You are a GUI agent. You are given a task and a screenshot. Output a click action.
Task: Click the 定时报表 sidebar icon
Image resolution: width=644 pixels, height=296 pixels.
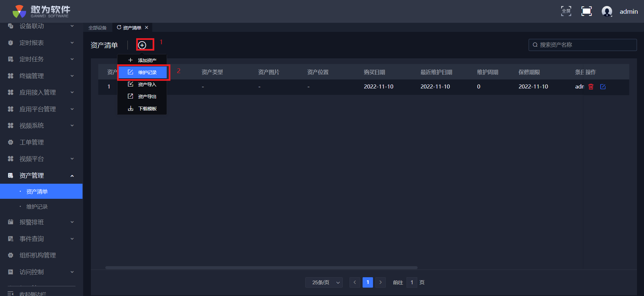click(11, 43)
